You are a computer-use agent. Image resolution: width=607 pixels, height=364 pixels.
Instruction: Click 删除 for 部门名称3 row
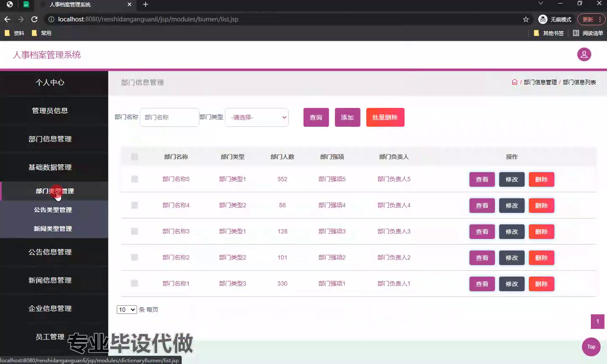(542, 232)
